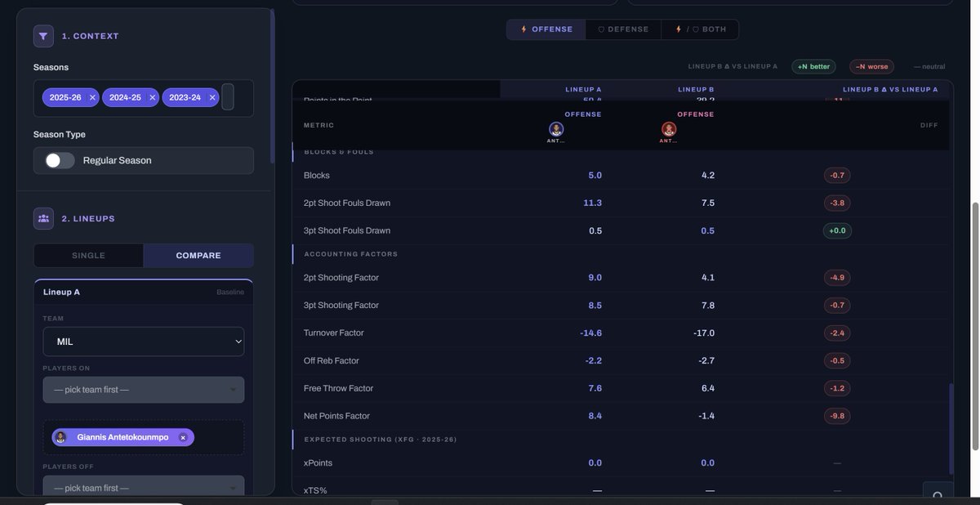Click the Lineup A column header
Image resolution: width=980 pixels, height=505 pixels.
(x=583, y=89)
